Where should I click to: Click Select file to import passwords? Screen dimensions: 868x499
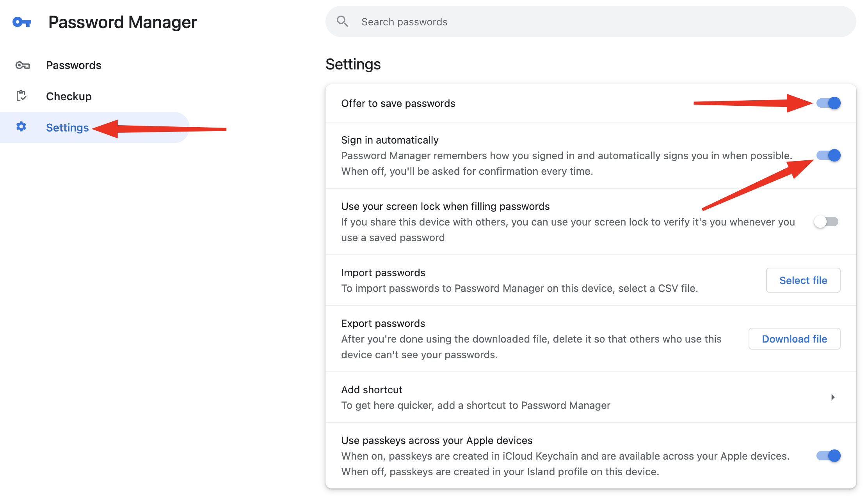pos(803,280)
